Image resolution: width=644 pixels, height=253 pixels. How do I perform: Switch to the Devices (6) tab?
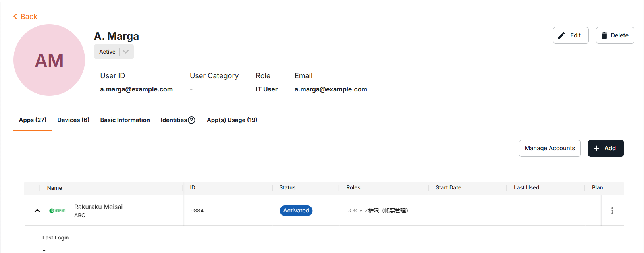point(73,120)
